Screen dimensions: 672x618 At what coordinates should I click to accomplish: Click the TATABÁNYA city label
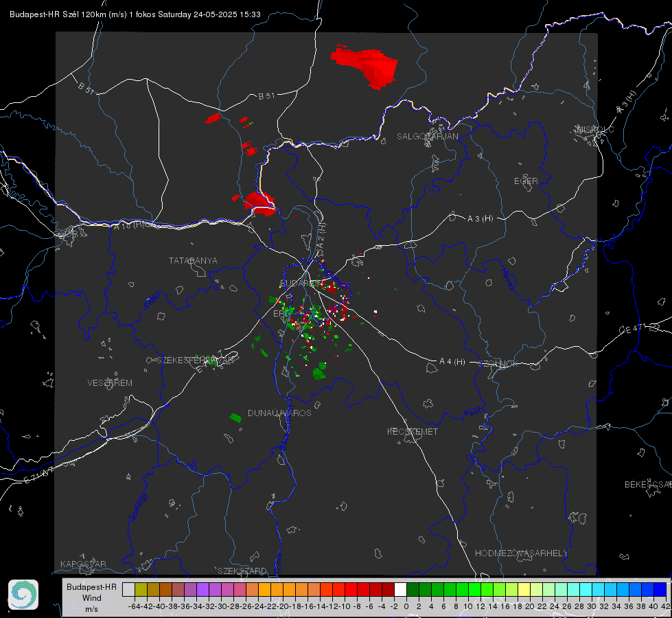click(x=193, y=261)
